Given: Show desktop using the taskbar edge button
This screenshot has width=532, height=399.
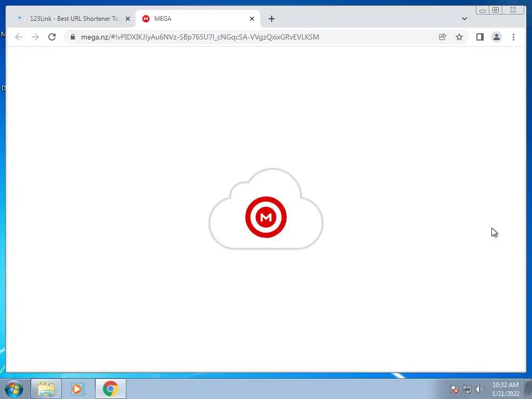Looking at the screenshot, I should (x=528, y=389).
